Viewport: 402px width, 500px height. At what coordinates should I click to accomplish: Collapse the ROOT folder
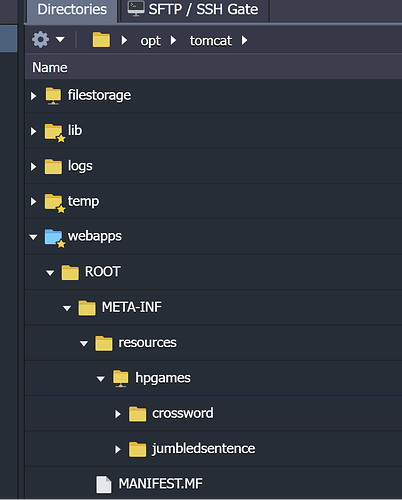[50, 273]
